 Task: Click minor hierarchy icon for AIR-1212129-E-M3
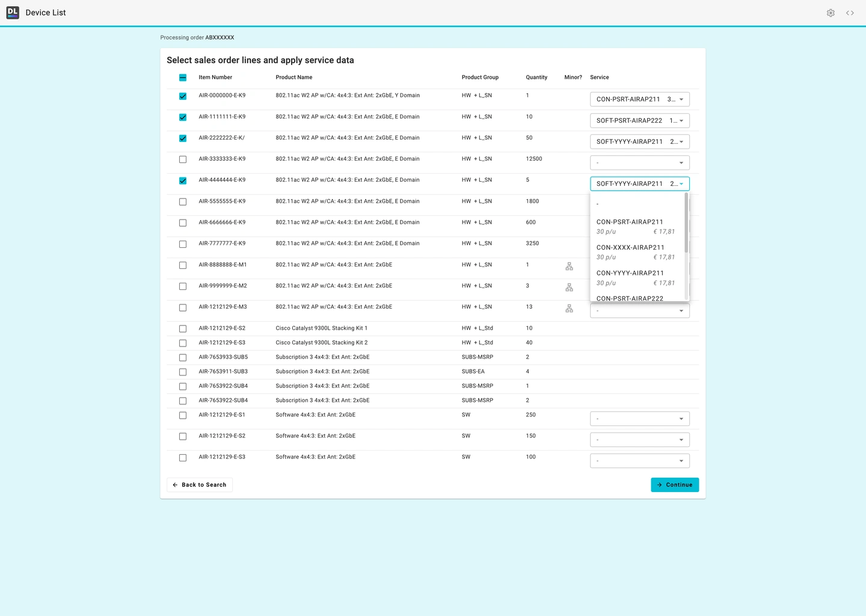(569, 309)
